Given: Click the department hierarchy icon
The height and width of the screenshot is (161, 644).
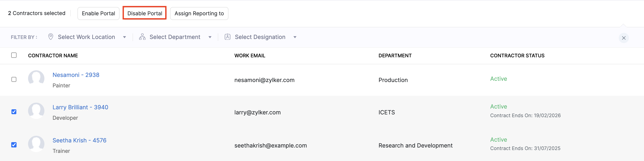Looking at the screenshot, I should click(x=142, y=37).
